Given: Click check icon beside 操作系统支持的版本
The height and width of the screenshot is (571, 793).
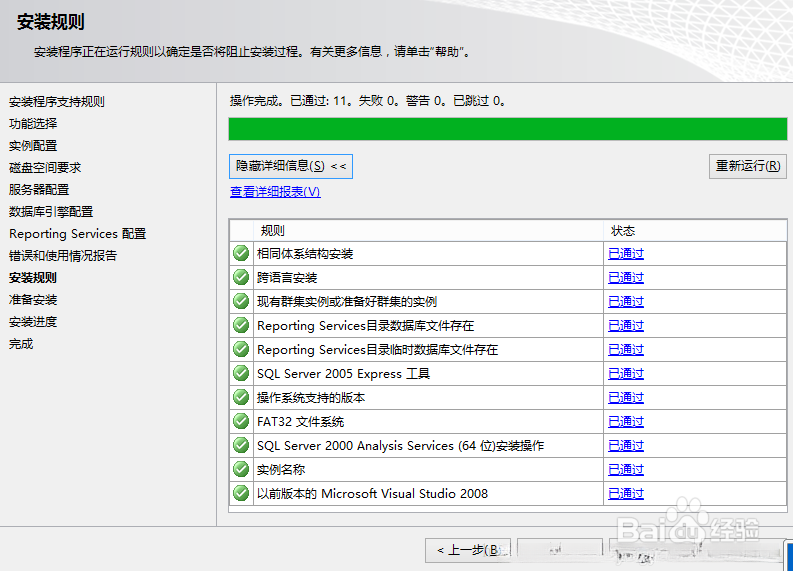Looking at the screenshot, I should click(x=241, y=398).
